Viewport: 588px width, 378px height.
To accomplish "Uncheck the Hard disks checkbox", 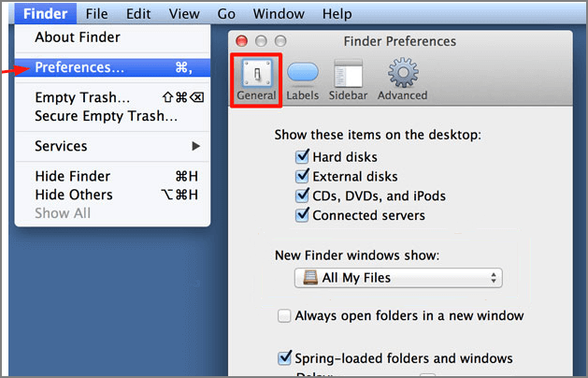I will (302, 157).
